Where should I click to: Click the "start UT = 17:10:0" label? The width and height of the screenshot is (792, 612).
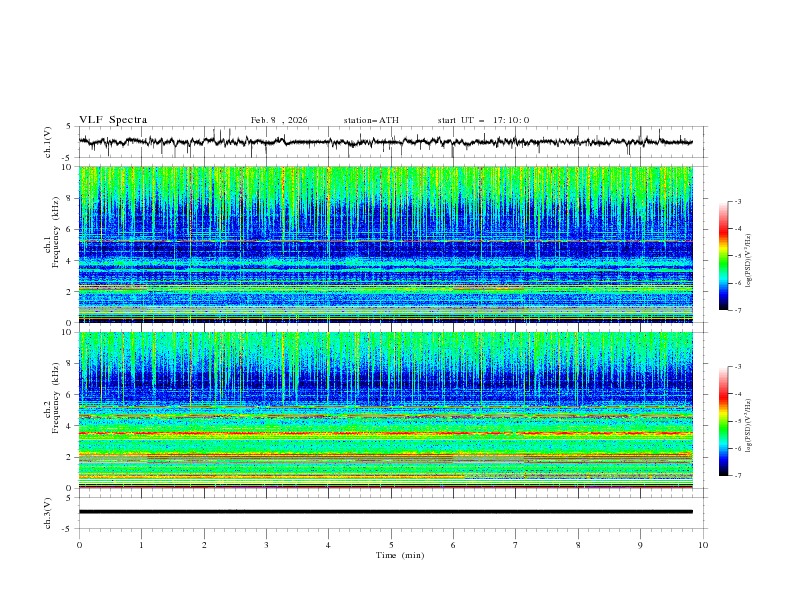483,120
